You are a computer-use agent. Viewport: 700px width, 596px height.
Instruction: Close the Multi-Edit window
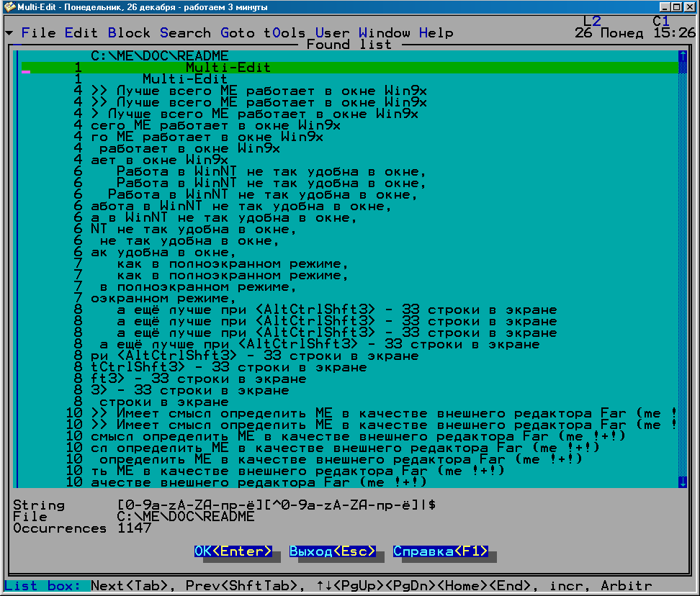pyautogui.click(x=690, y=7)
